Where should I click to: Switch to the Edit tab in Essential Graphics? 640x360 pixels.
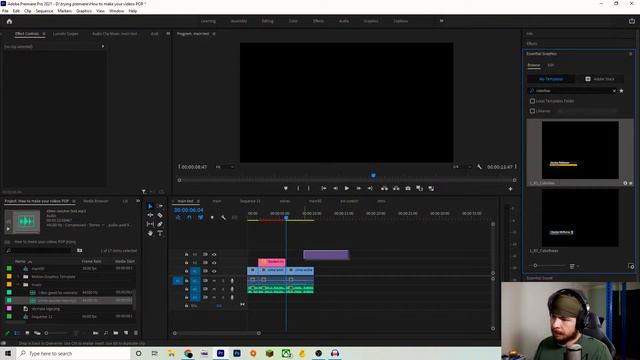click(x=551, y=65)
